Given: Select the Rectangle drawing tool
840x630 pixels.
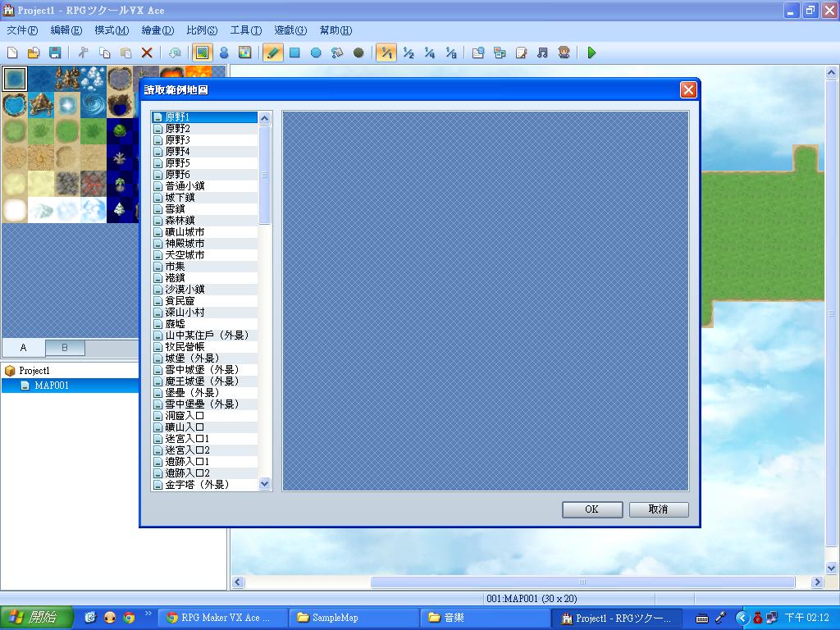Looking at the screenshot, I should point(294,52).
